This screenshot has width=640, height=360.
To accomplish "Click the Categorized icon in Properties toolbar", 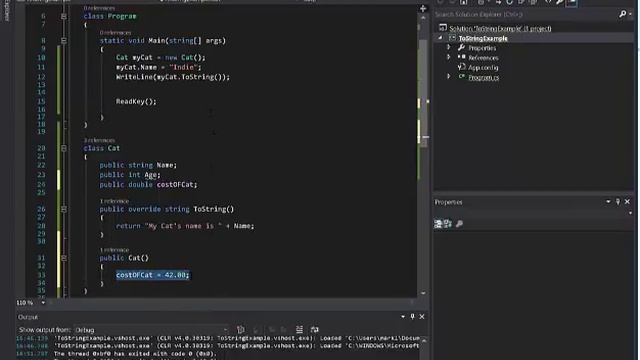I will click(x=438, y=224).
